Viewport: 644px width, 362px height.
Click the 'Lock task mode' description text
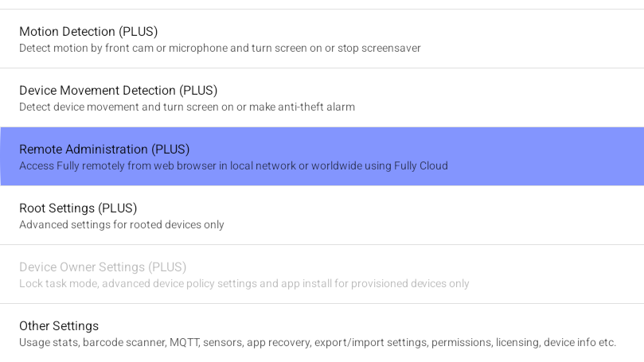pyautogui.click(x=244, y=284)
